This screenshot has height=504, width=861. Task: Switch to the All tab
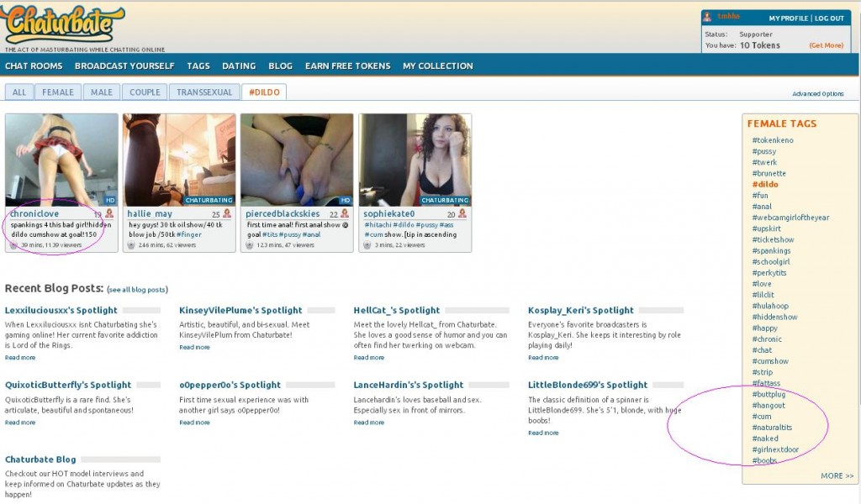(19, 92)
